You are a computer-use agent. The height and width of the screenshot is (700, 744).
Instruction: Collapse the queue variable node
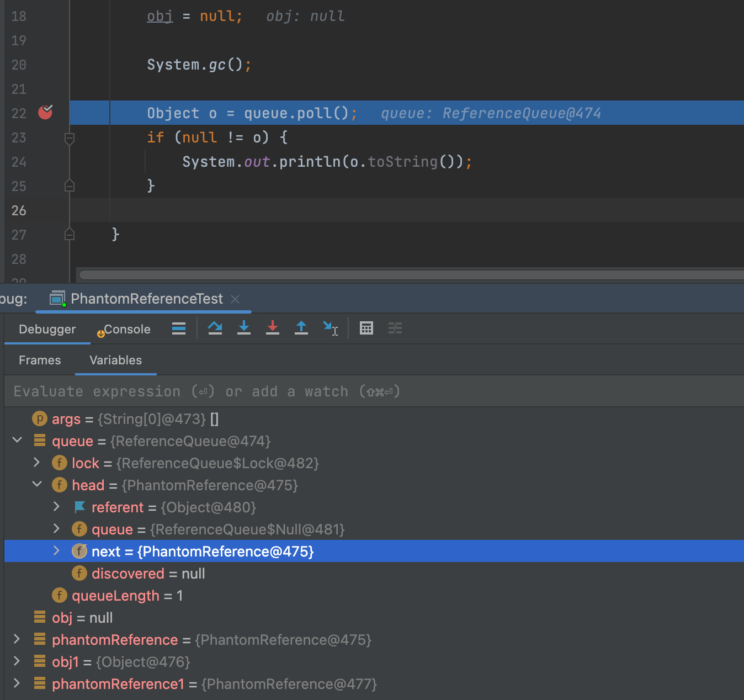tap(17, 440)
